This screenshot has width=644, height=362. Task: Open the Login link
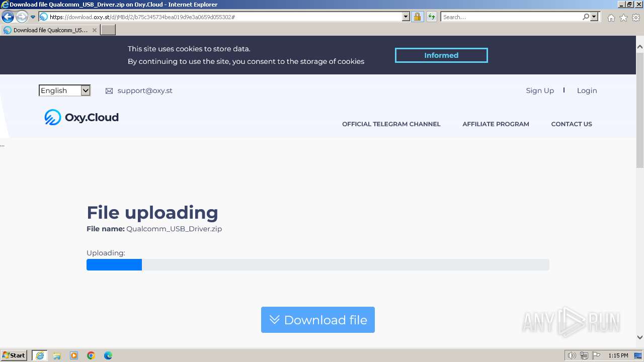click(x=587, y=90)
